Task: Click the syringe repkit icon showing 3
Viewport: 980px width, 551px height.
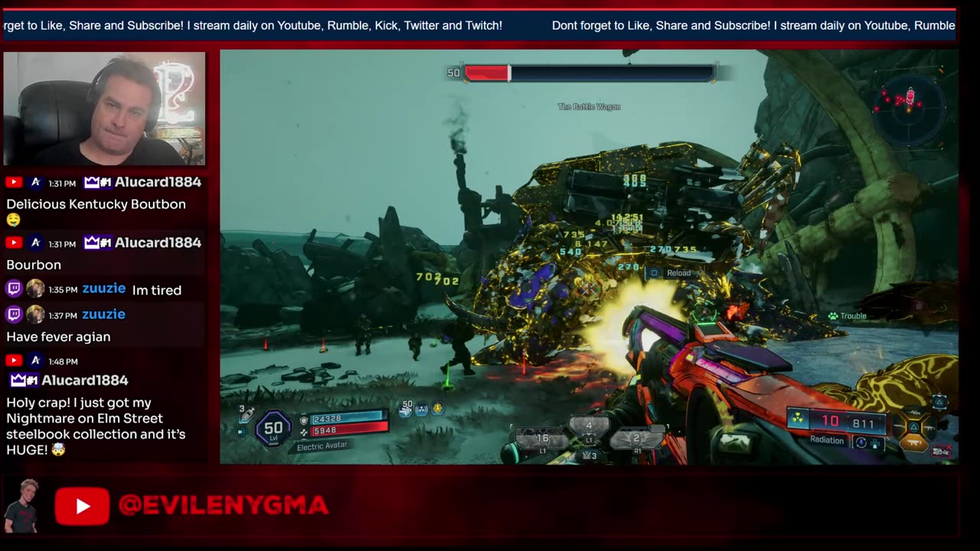Action: (247, 415)
